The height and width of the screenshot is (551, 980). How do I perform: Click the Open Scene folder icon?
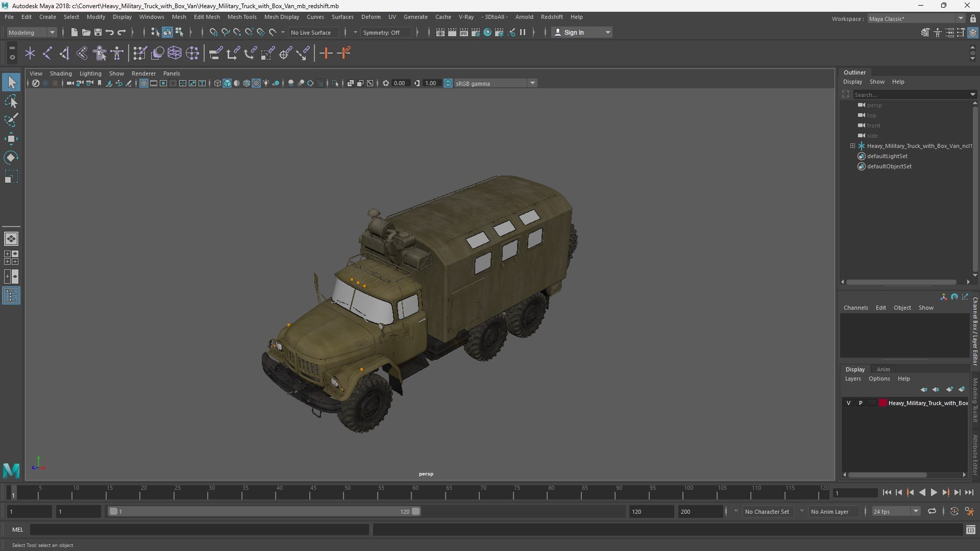click(86, 32)
